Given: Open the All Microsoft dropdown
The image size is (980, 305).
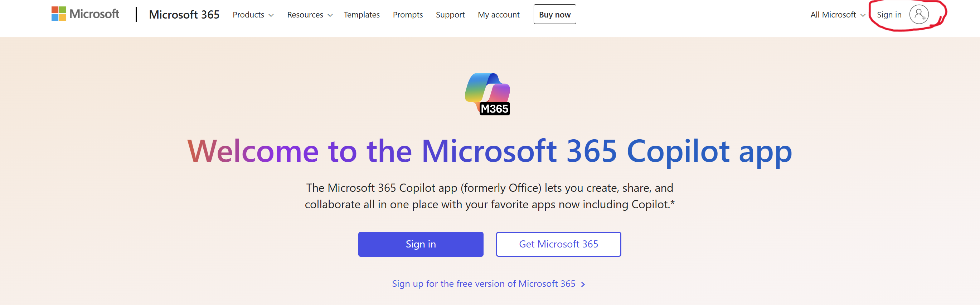Looking at the screenshot, I should point(838,15).
